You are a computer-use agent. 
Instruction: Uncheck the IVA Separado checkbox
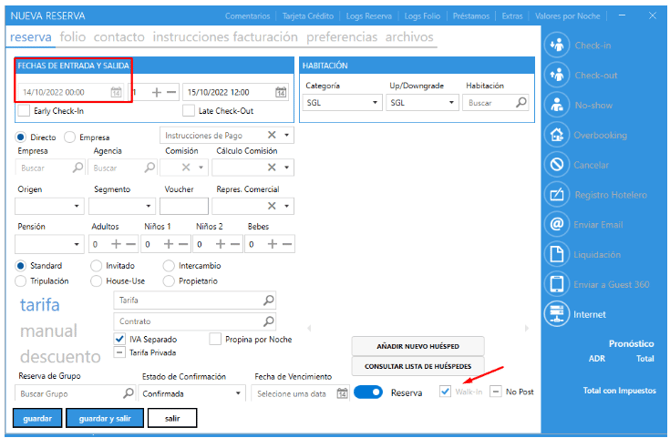pos(120,340)
